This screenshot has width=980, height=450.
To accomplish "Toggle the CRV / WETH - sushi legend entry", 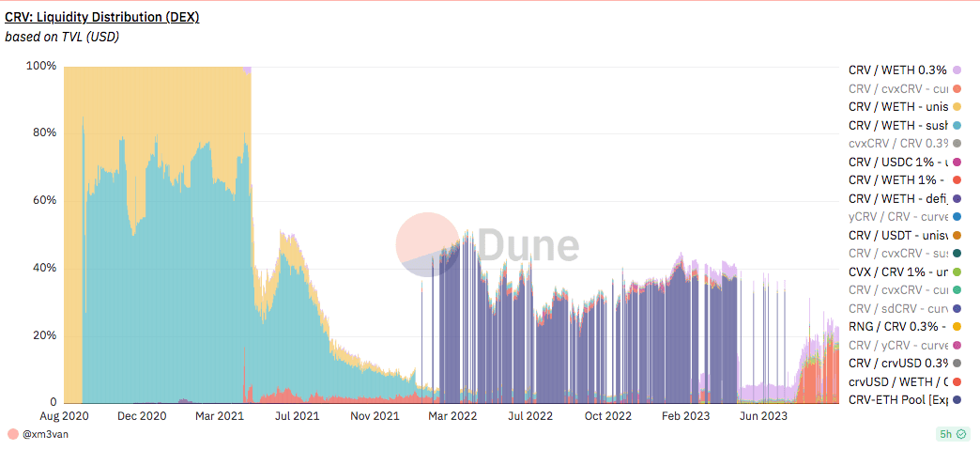I will pyautogui.click(x=898, y=125).
